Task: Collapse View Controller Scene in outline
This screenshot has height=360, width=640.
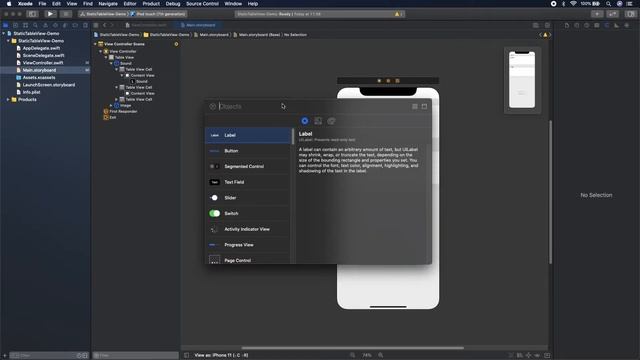Action: pos(96,44)
